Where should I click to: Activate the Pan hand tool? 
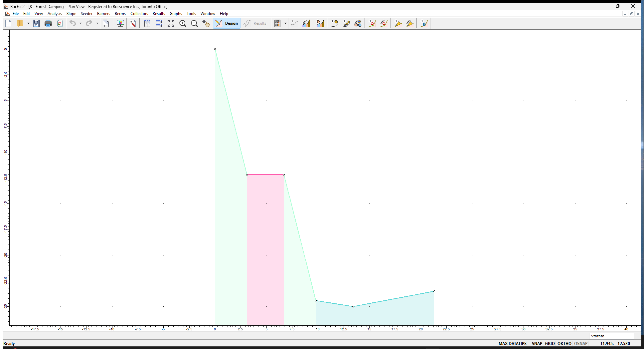pos(206,23)
